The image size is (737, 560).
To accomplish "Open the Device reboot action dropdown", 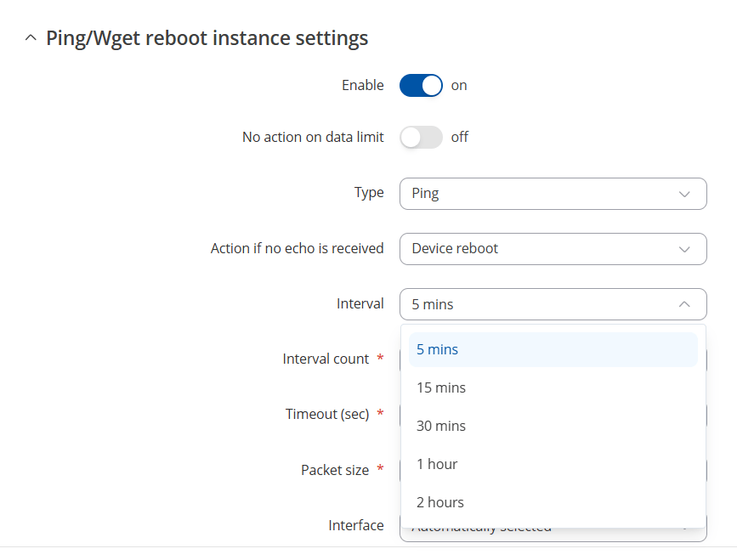I will click(552, 249).
